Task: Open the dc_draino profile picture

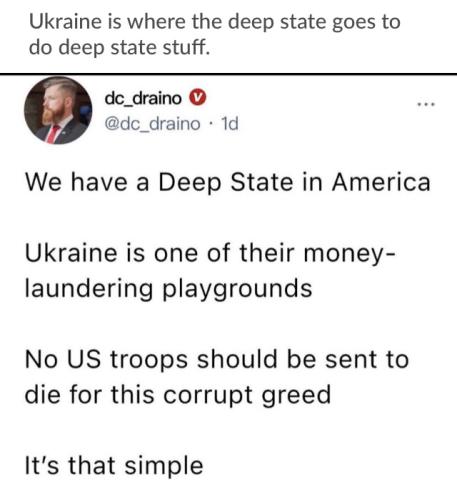Action: [x=58, y=110]
